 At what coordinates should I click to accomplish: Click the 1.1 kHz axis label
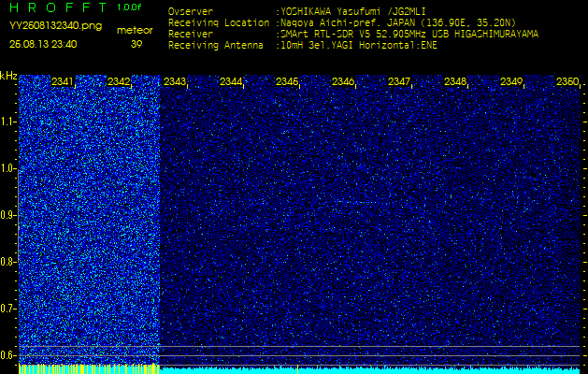pos(7,122)
